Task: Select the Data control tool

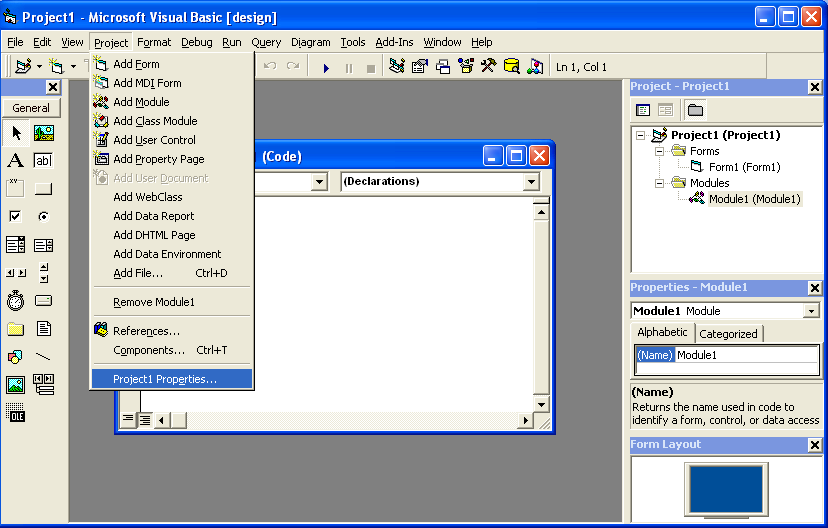Action: click(43, 385)
